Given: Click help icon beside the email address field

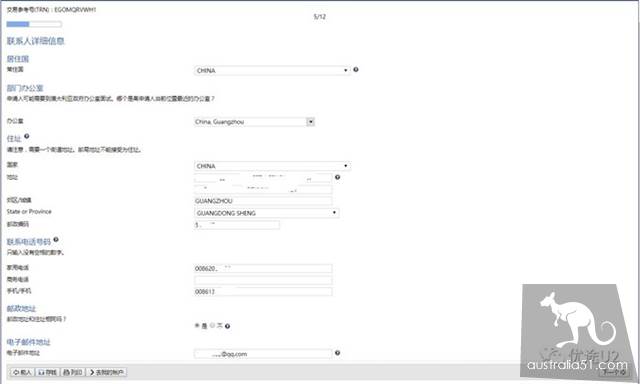Looking at the screenshot, I should pyautogui.click(x=338, y=353).
